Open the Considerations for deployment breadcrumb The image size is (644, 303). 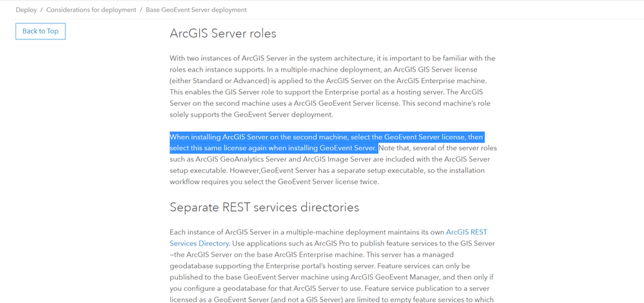pyautogui.click(x=91, y=10)
